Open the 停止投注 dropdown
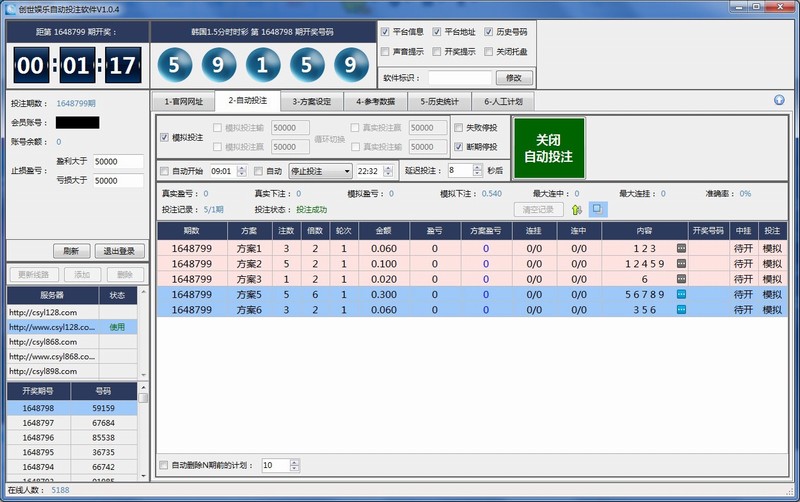Viewport: 800px width, 502px height. coord(345,171)
